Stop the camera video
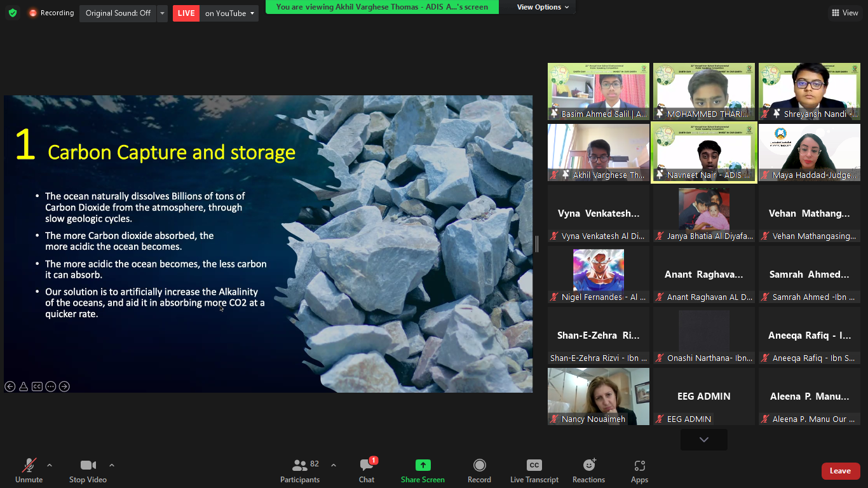 tap(88, 466)
